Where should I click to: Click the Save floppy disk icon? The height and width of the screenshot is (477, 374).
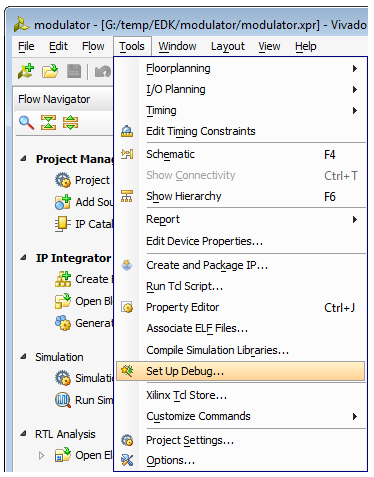74,71
